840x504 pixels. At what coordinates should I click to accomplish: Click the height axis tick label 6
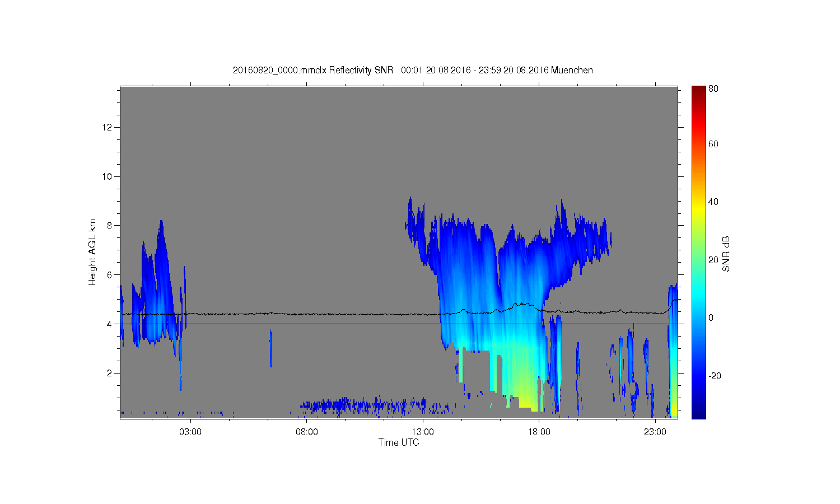[x=111, y=274]
